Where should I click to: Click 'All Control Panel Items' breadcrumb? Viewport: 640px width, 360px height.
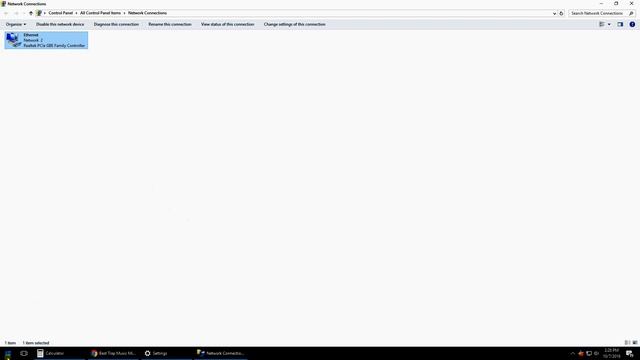coord(100,13)
